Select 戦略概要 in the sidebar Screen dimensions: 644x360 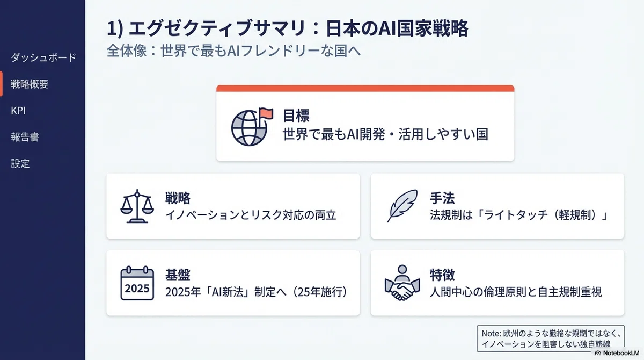coord(30,84)
